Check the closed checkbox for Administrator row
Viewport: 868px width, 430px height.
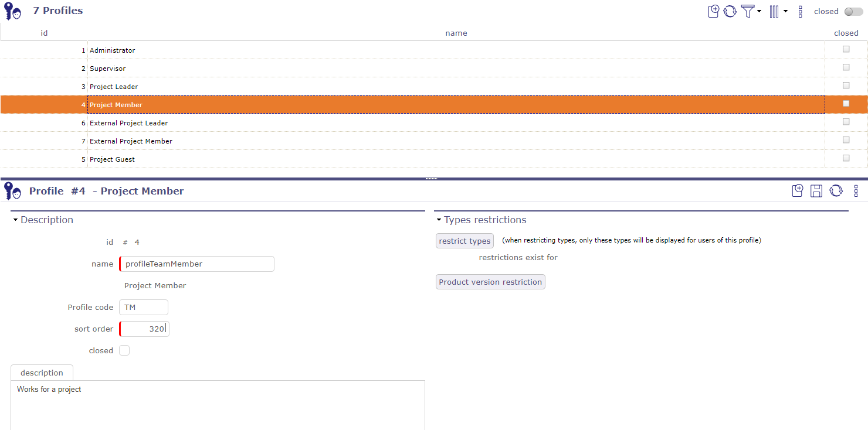click(846, 49)
